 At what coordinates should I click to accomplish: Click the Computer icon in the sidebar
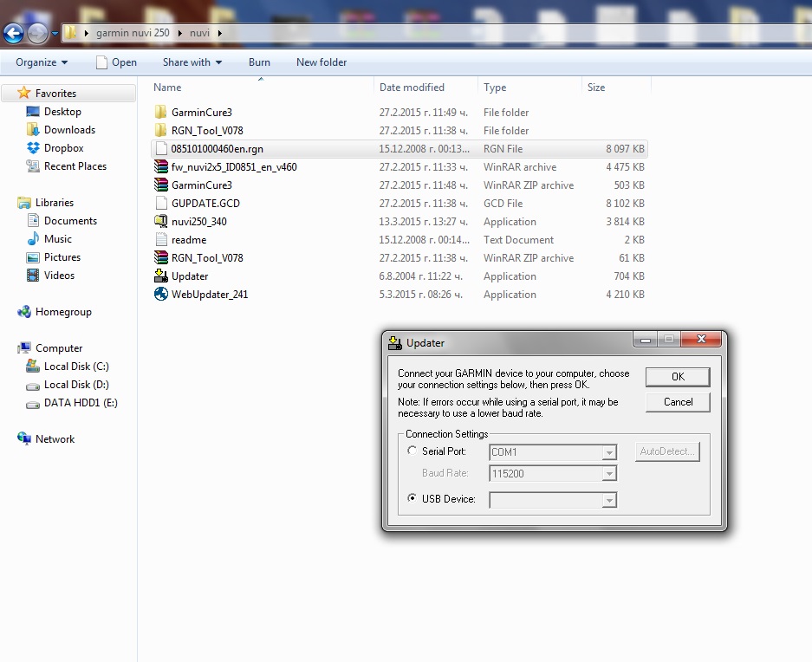coord(23,348)
